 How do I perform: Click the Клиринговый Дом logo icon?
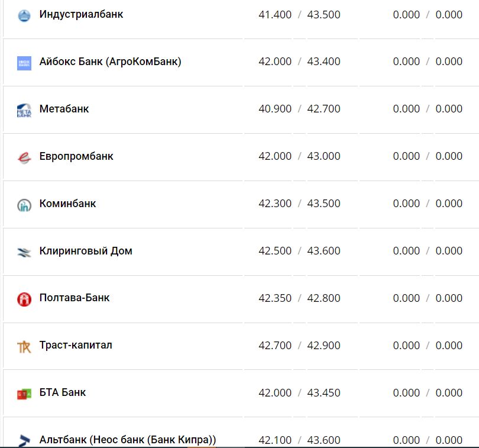tap(24, 252)
